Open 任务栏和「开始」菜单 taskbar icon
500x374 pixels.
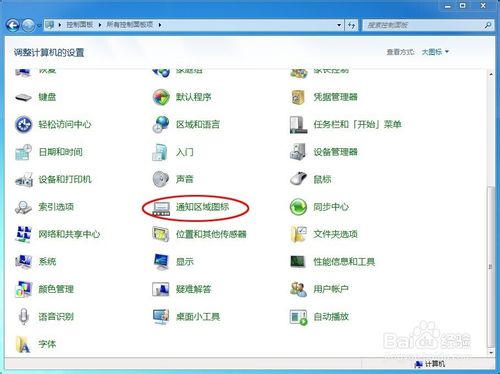(x=298, y=125)
